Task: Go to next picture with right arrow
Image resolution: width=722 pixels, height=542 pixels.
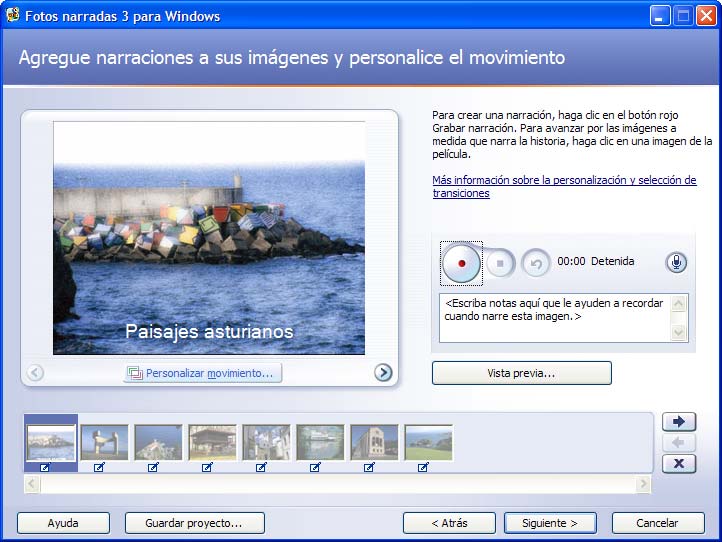Action: (x=383, y=373)
